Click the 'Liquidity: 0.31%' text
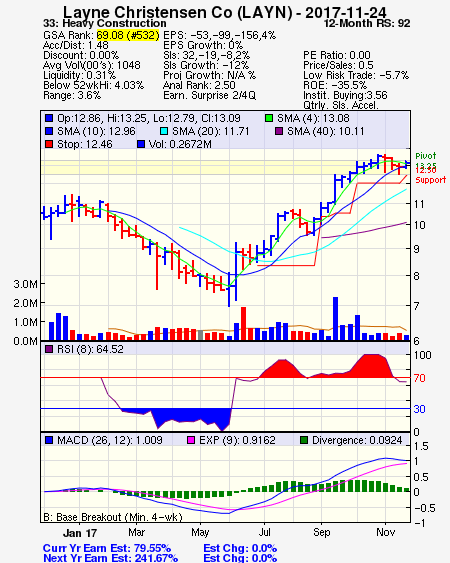 click(x=79, y=75)
